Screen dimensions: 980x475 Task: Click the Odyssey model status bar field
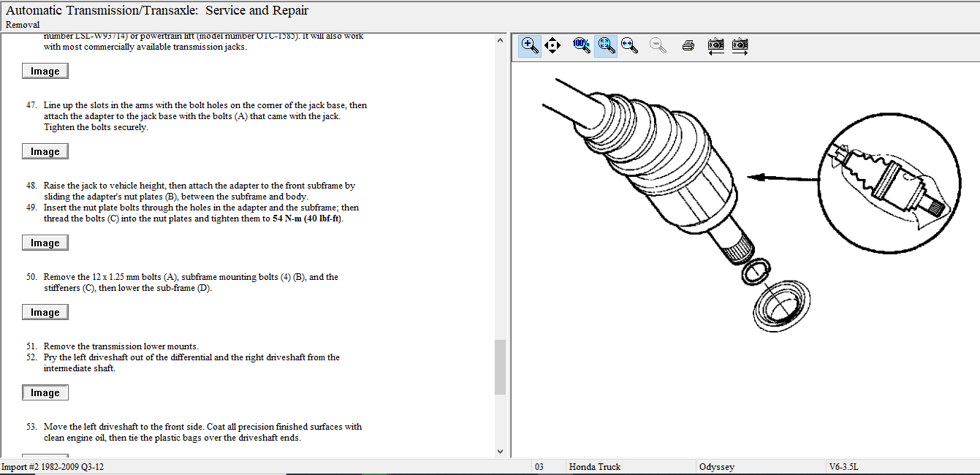[x=759, y=467]
